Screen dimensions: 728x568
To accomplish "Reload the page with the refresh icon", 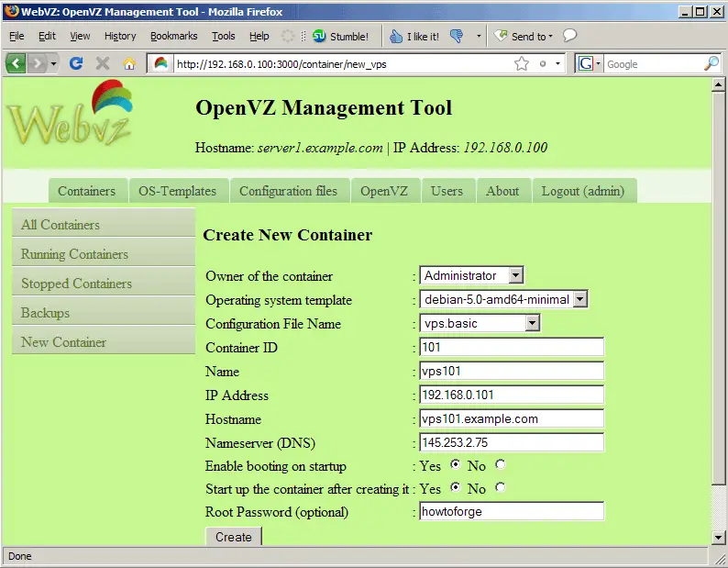I will tap(76, 63).
